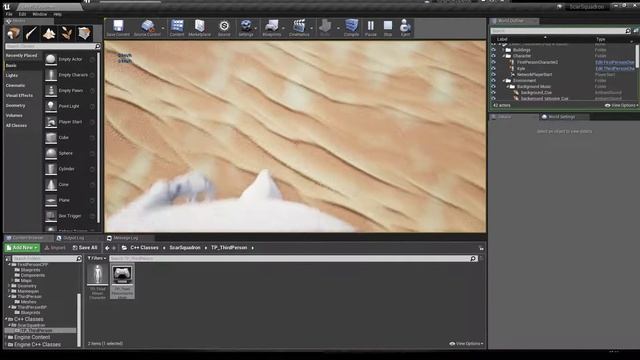The image size is (640, 360).
Task: Expand the Geometry folder in sources tree
Action: tap(9, 286)
